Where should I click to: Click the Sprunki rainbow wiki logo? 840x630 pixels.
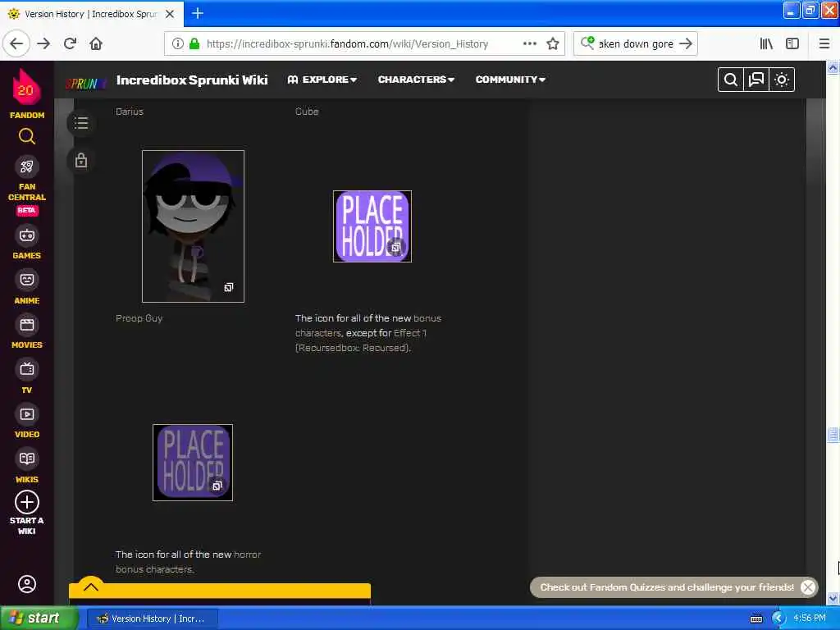[x=85, y=84]
